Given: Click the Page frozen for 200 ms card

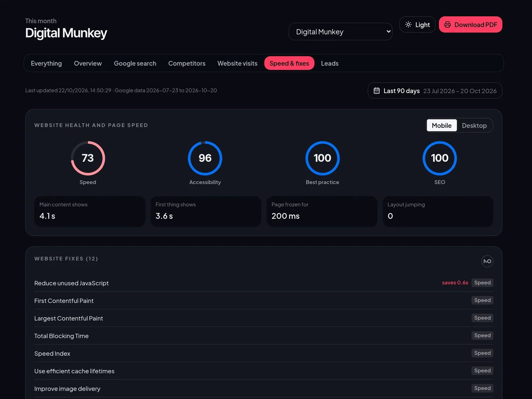Looking at the screenshot, I should click(x=322, y=211).
